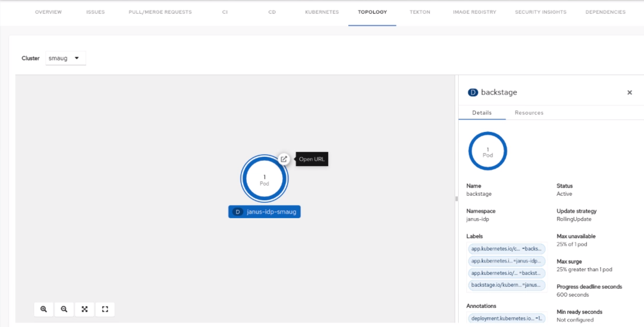644x327 pixels.
Task: Open the Pull/Merge Requests tab
Action: (160, 12)
